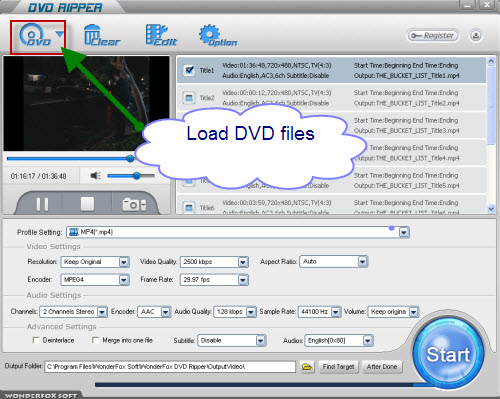Click the After Done button
The width and height of the screenshot is (500, 399).
pyautogui.click(x=382, y=367)
